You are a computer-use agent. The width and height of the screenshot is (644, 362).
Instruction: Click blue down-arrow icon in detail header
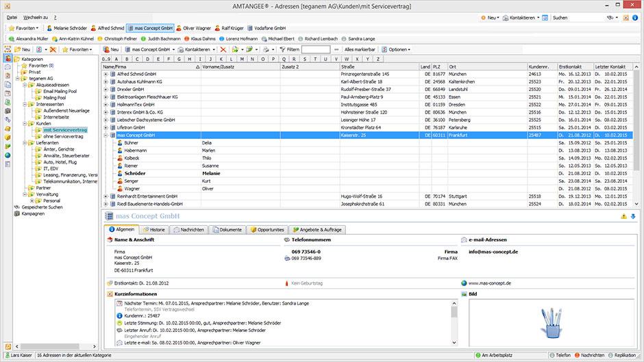(633, 216)
